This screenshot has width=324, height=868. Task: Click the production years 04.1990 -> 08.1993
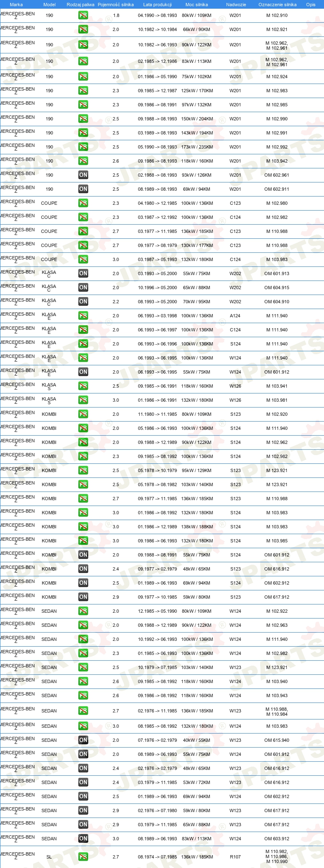[x=157, y=15]
